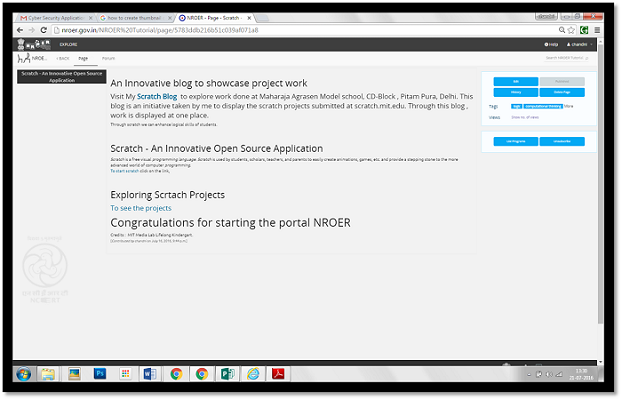Launch Photoshop from the taskbar
The width and height of the screenshot is (622, 400).
tap(100, 374)
